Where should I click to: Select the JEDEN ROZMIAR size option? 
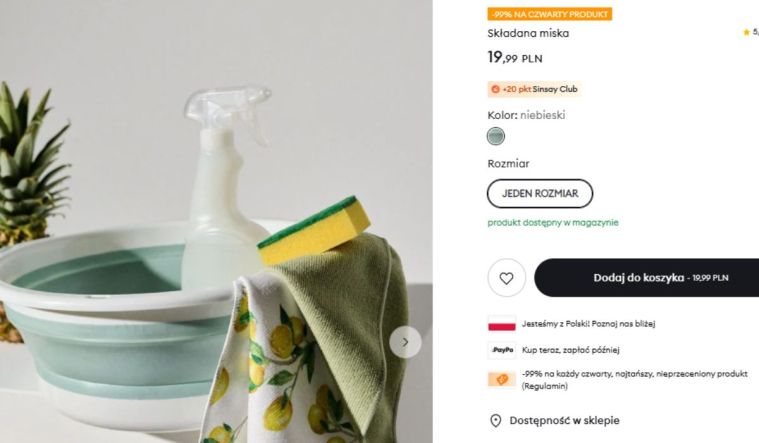(540, 193)
